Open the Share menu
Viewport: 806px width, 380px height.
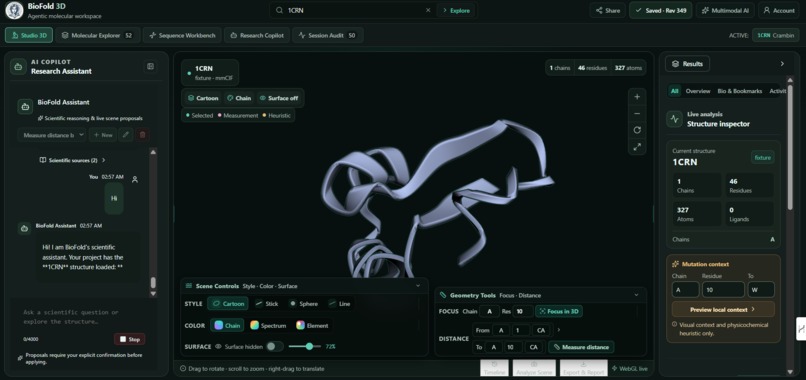click(608, 10)
